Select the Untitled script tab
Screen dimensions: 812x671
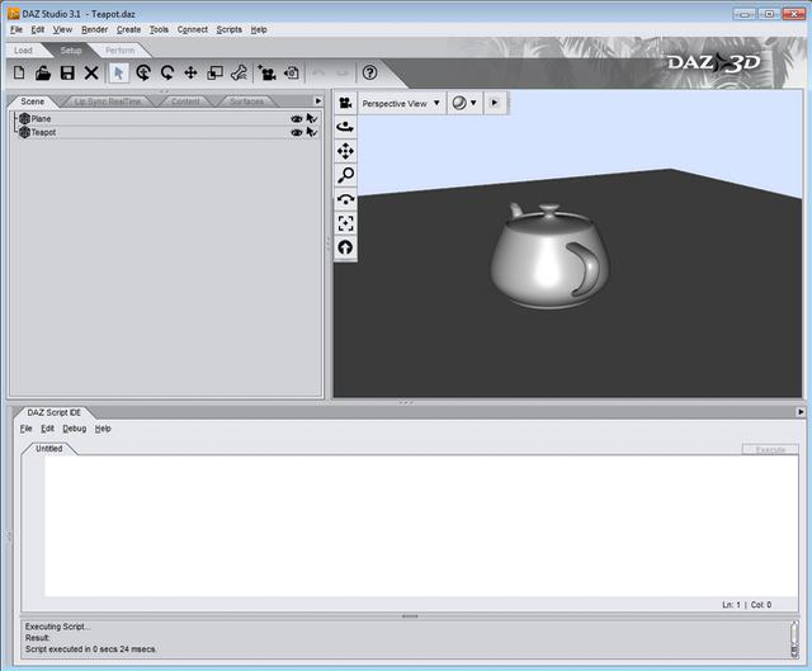tap(49, 448)
